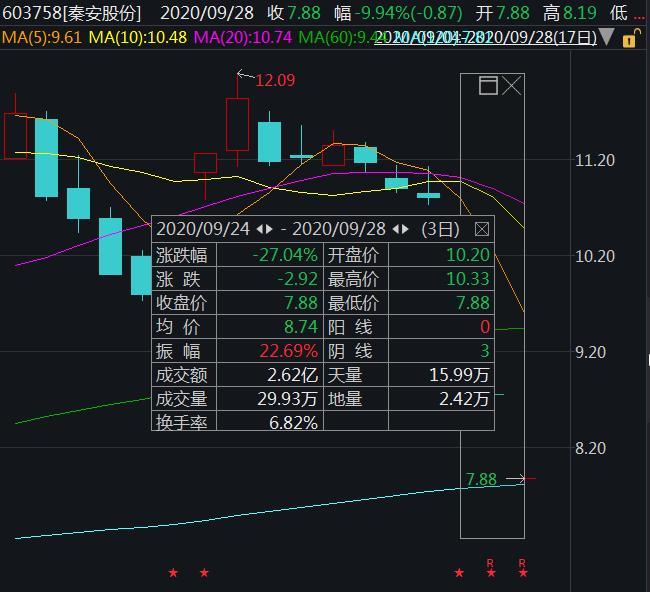The height and width of the screenshot is (592, 650).
Task: Select the red candlestick peaking at 12.09
Action: 238,124
